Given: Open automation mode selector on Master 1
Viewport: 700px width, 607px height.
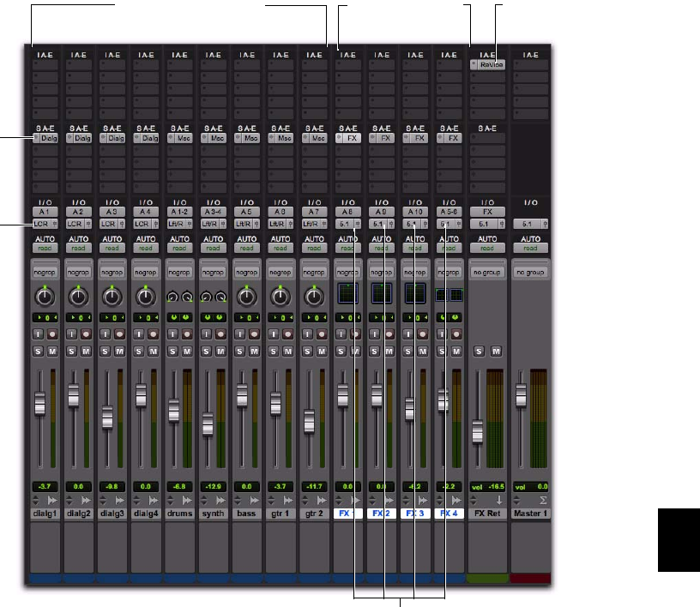Looking at the screenshot, I should (530, 247).
